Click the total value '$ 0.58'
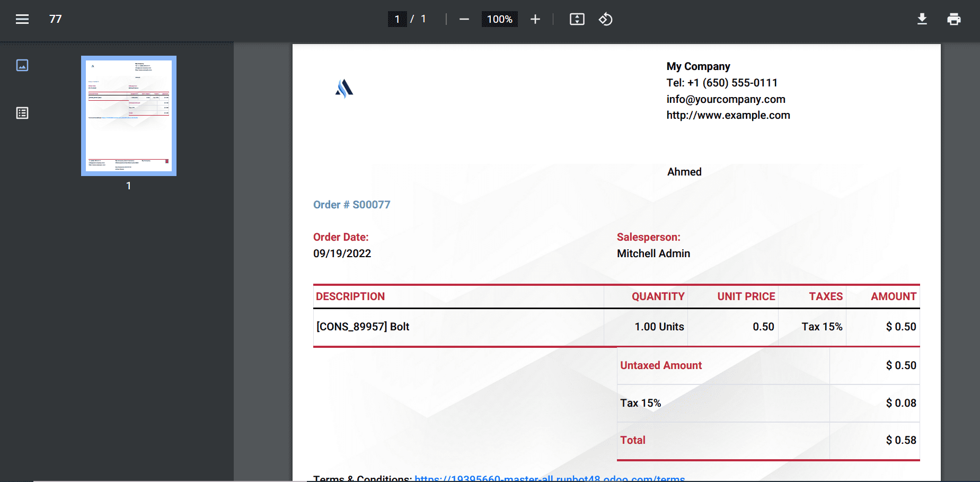The width and height of the screenshot is (980, 482). 901,440
